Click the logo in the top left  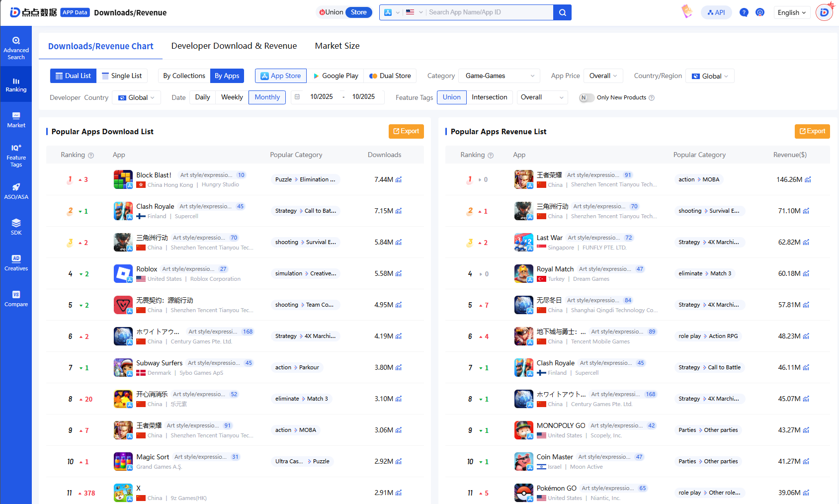click(x=33, y=12)
